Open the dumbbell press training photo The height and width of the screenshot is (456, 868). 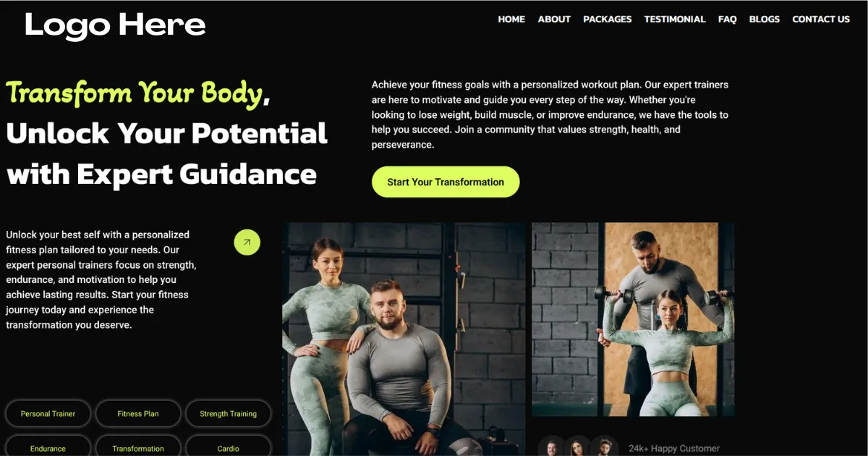(x=633, y=319)
